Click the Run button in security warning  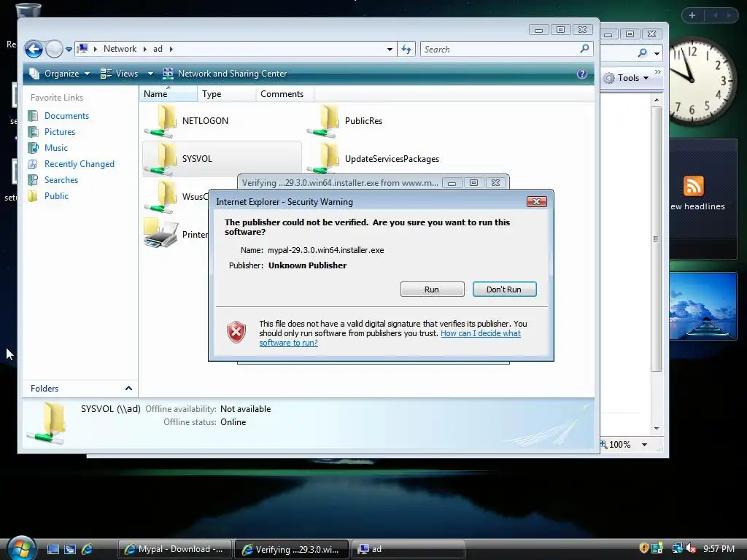[432, 289]
